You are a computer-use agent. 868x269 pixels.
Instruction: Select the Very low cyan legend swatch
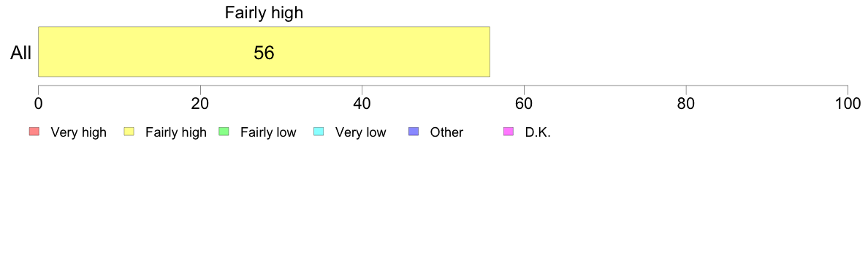[x=319, y=132]
